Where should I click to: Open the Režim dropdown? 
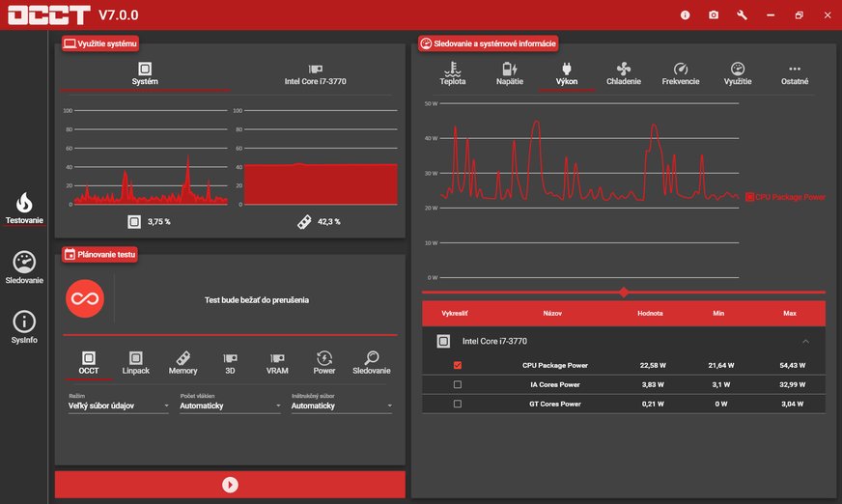(x=118, y=406)
